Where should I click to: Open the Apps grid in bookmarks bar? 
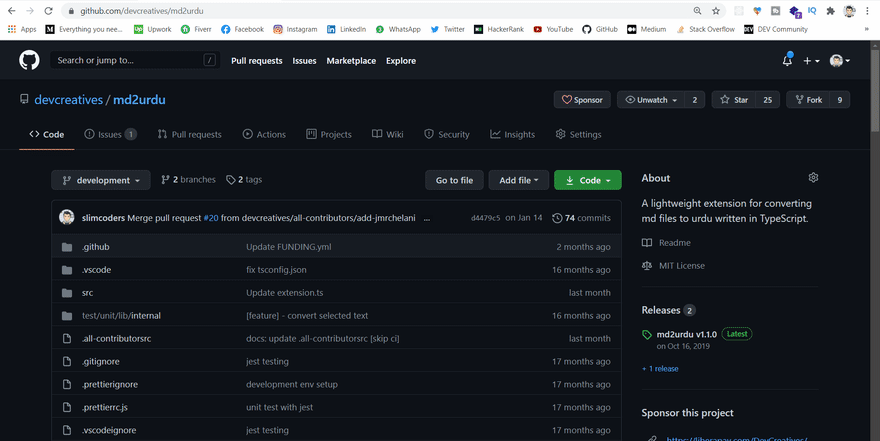click(22, 29)
